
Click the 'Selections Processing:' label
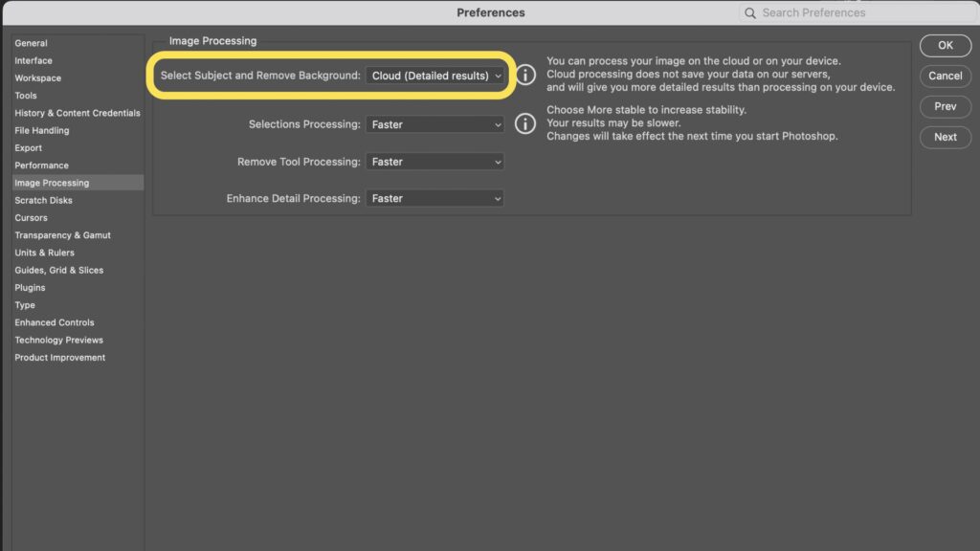[304, 124]
